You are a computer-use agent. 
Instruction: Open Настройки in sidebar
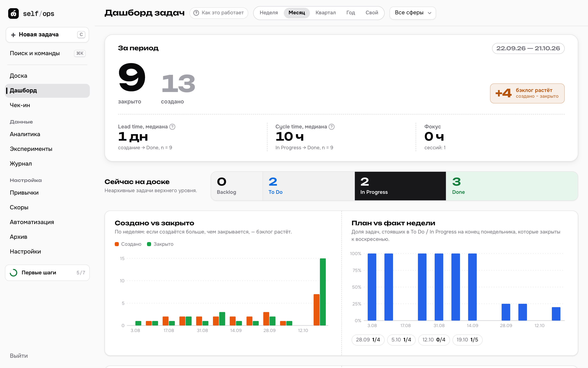coord(47,251)
